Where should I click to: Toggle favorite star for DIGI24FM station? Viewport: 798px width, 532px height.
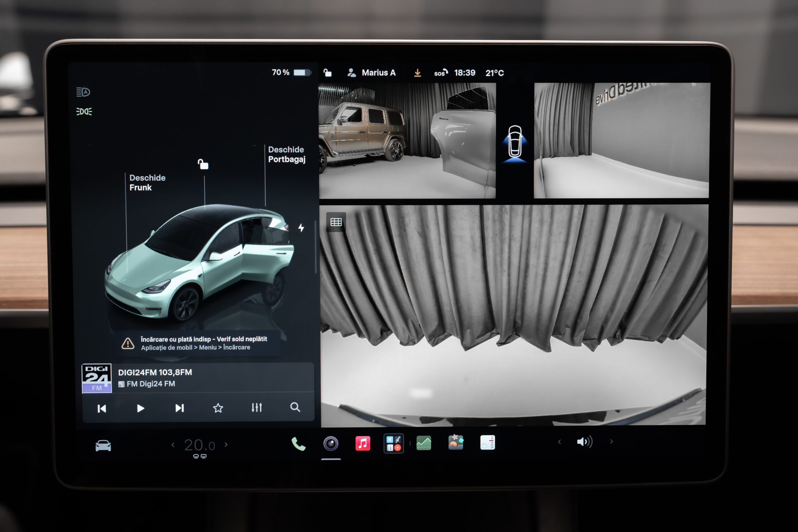218,408
